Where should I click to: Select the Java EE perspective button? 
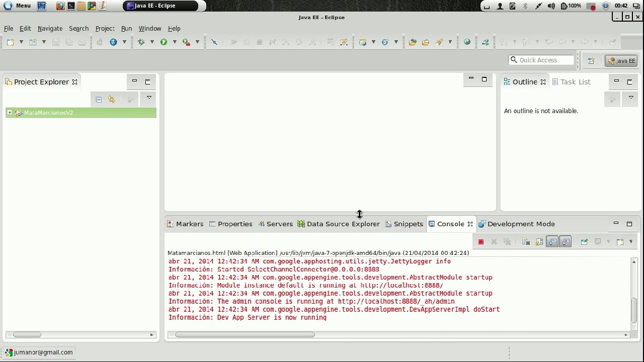(621, 61)
